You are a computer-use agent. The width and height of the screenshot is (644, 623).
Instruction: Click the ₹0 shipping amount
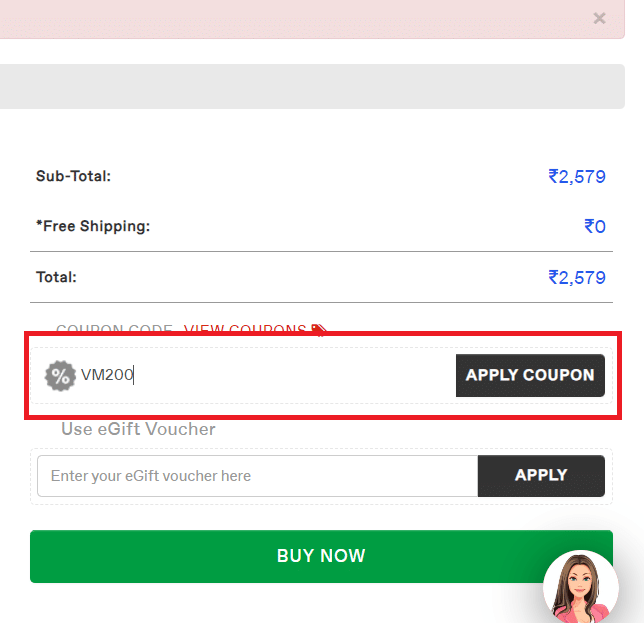point(595,227)
